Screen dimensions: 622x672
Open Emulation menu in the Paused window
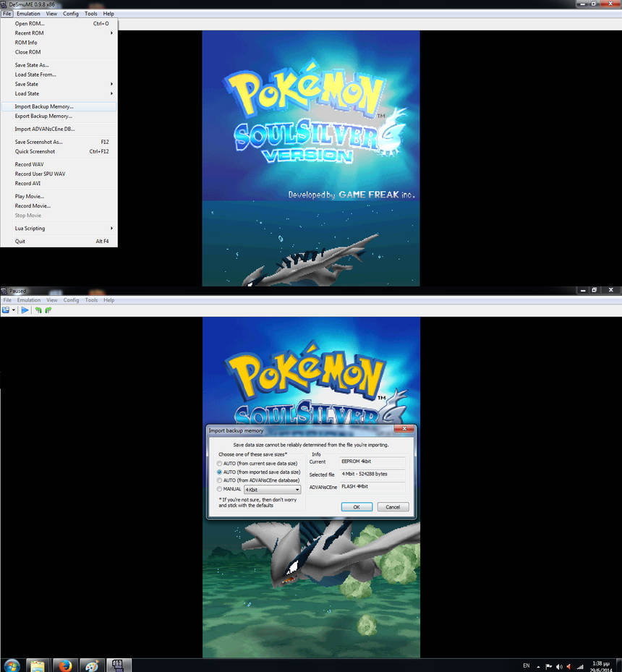(x=29, y=300)
